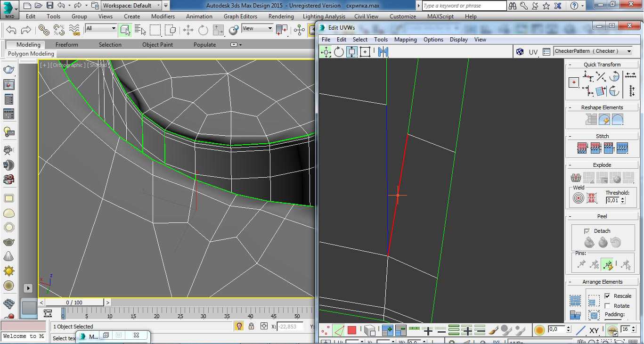
Task: Click the Pack Custom icon in Arrange Elements
Action: click(575, 300)
